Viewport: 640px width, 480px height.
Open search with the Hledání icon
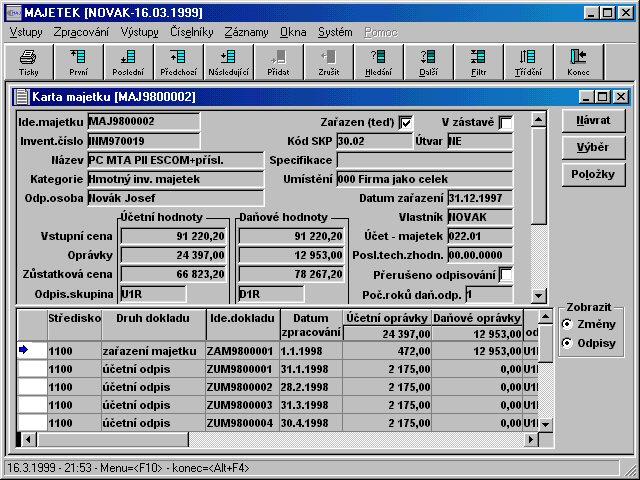click(x=379, y=61)
